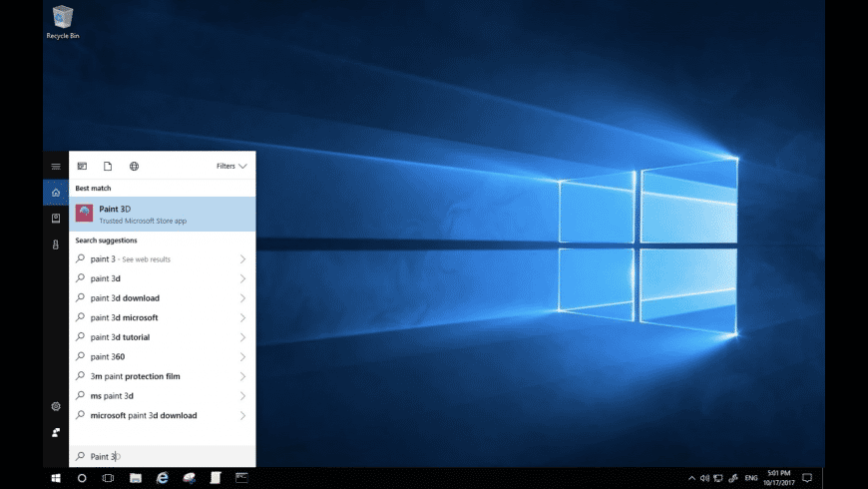Open Task View from the taskbar
The height and width of the screenshot is (489, 868).
[x=108, y=478]
